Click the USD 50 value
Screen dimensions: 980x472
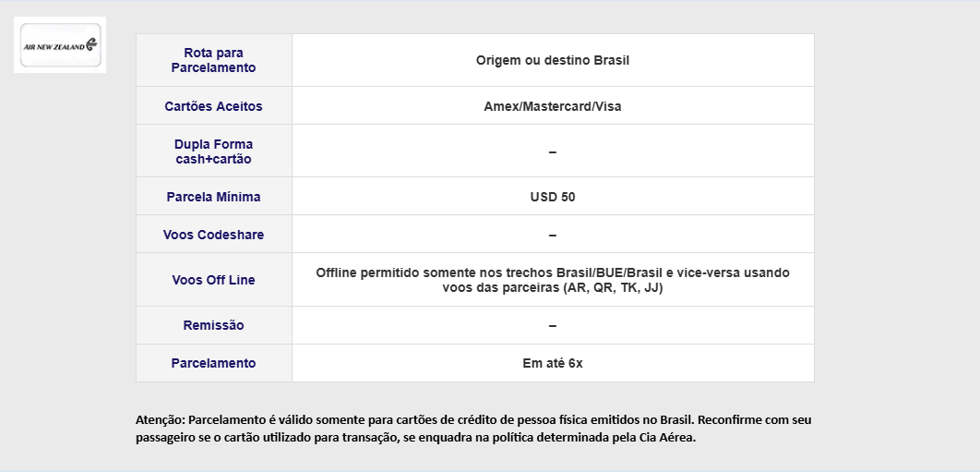553,197
